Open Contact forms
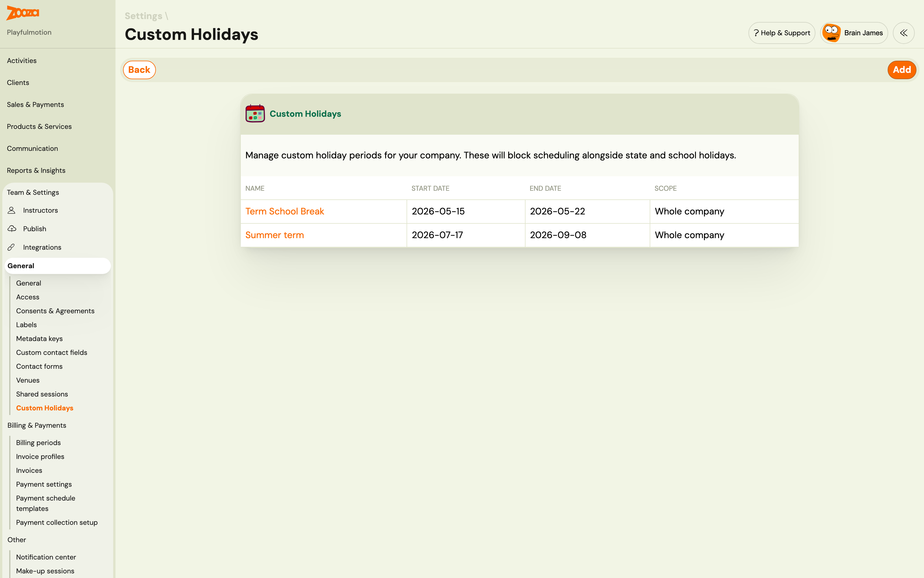 pos(39,367)
